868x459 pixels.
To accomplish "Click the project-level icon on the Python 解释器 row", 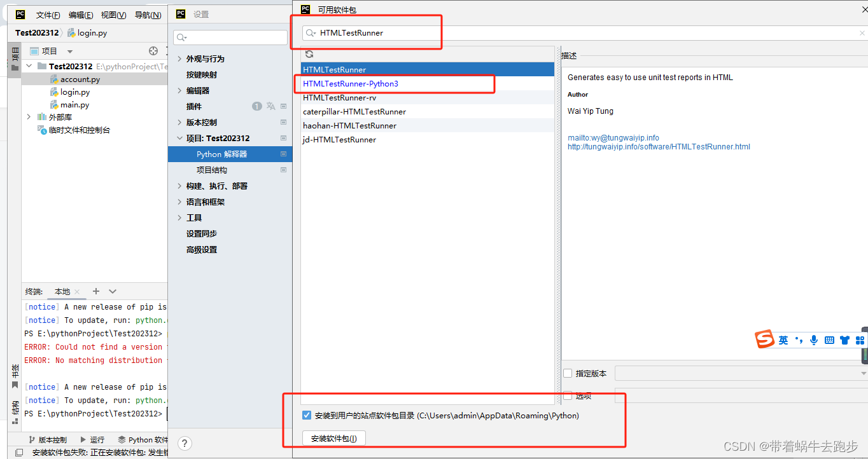I will 284,154.
